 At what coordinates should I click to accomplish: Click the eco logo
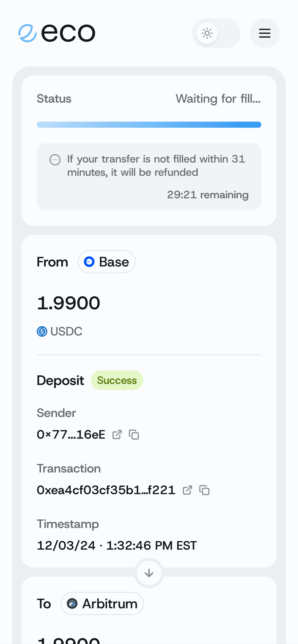57,33
